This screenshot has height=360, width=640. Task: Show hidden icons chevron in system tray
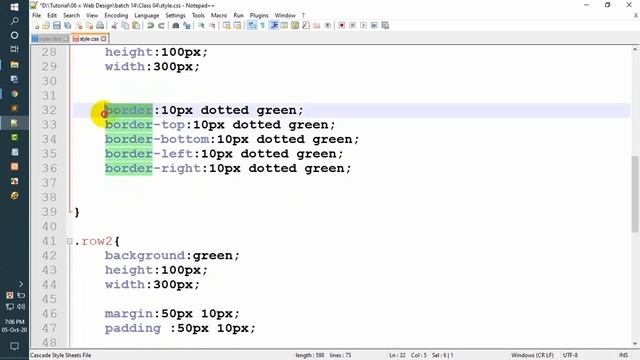coord(21,284)
